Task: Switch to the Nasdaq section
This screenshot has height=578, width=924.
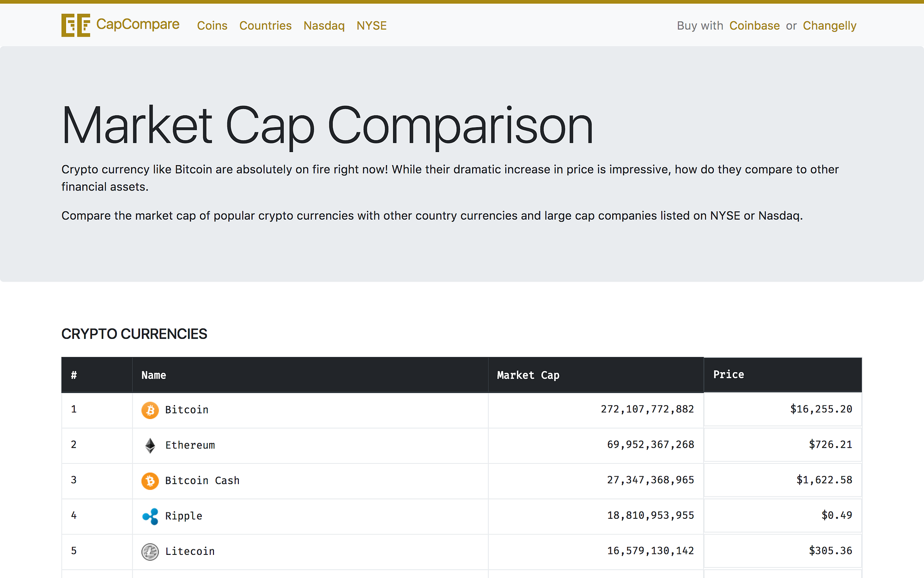Action: (x=324, y=26)
